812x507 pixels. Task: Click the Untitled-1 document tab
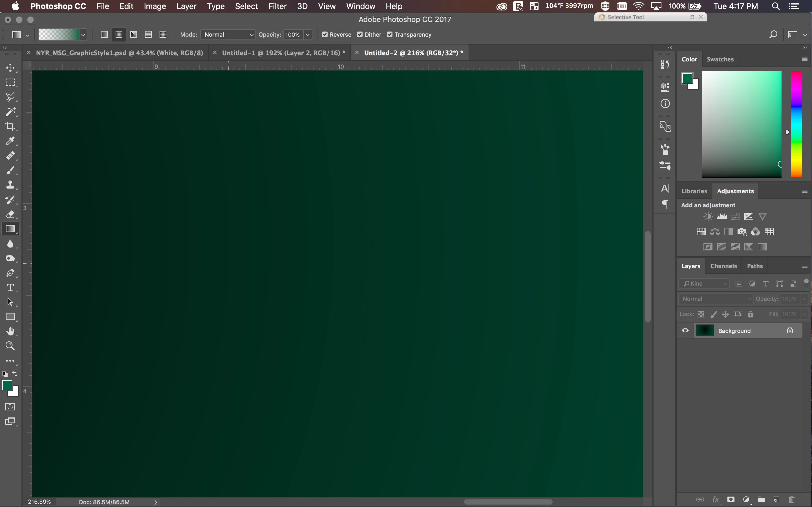coord(283,53)
